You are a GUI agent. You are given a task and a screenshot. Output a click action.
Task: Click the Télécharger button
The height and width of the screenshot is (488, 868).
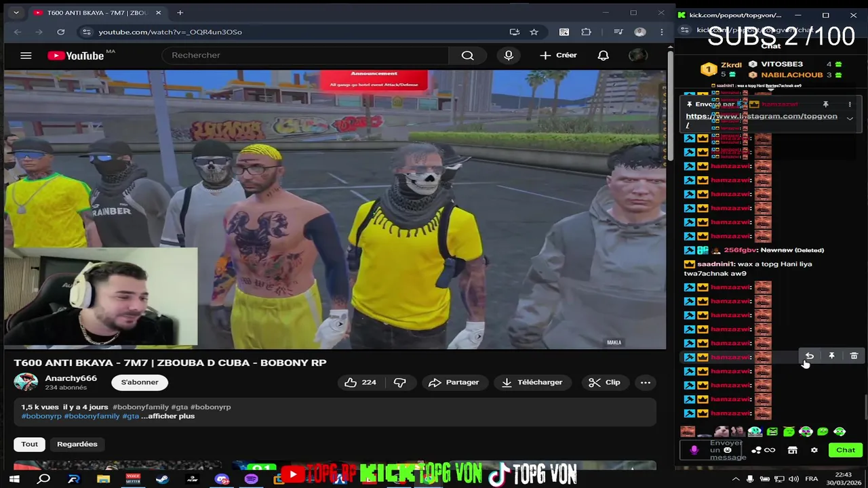[x=532, y=382]
